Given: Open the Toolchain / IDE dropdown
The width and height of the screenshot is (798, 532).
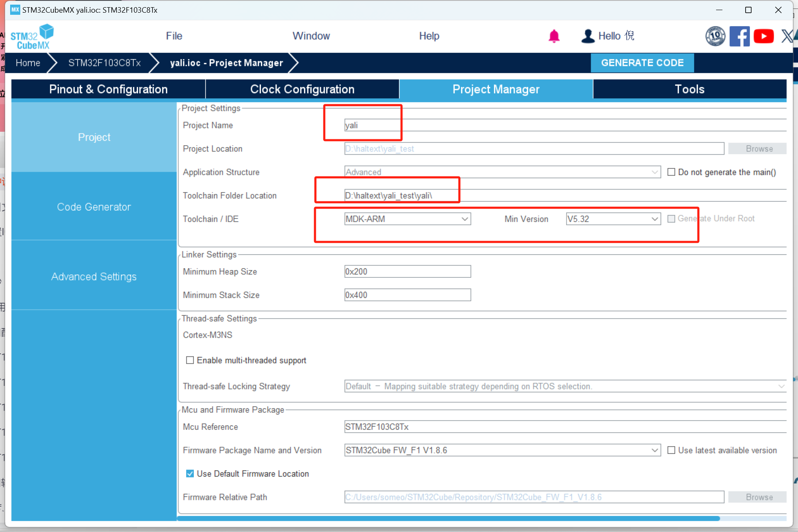Looking at the screenshot, I should 407,219.
